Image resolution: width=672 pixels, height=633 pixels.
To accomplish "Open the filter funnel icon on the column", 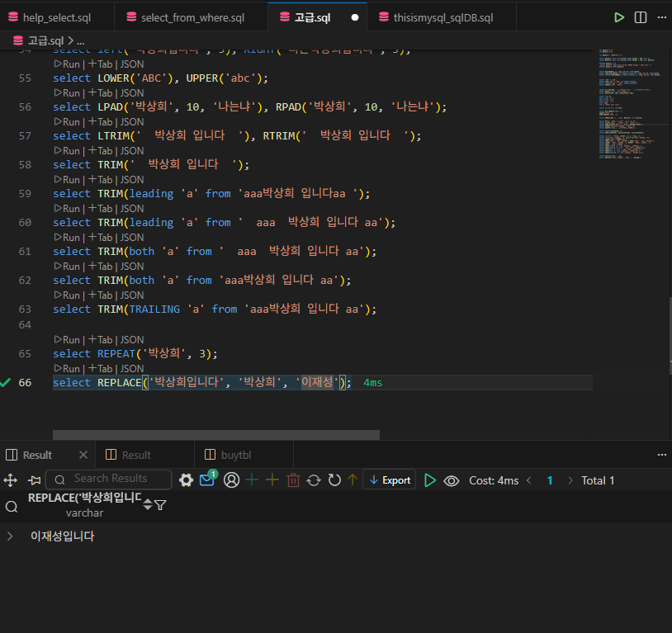I will pyautogui.click(x=160, y=505).
